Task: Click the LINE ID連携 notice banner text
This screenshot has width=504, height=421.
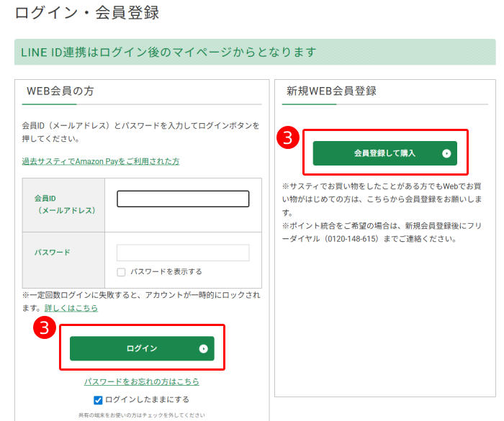Action: tap(168, 52)
